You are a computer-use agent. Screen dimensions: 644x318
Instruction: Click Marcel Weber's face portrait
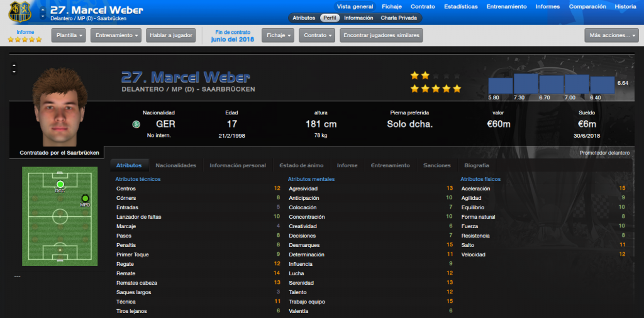(60, 107)
